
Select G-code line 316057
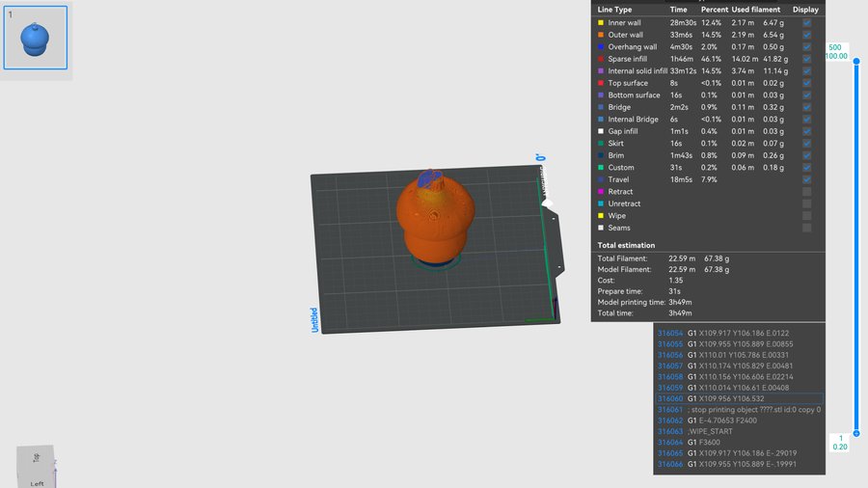coord(739,366)
